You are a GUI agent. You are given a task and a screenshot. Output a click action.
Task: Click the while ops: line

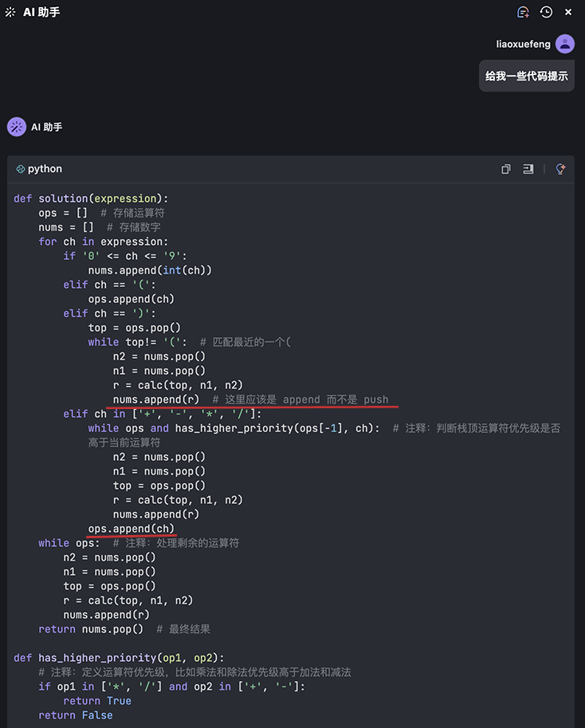pyautogui.click(x=139, y=543)
